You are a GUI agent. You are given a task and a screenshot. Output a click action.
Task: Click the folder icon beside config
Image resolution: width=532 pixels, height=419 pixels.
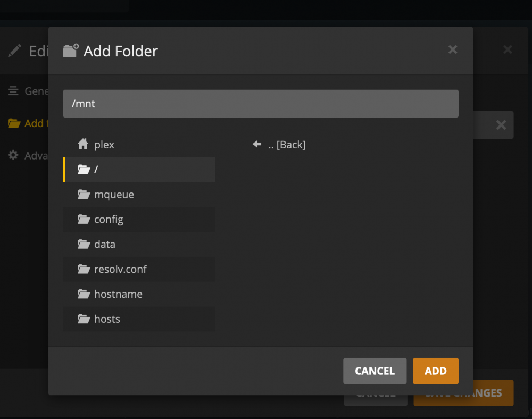coord(84,219)
